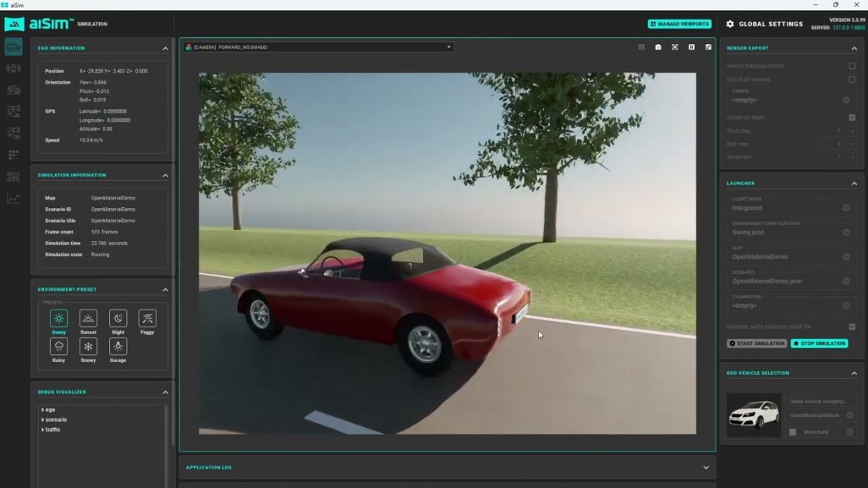Viewport: 868px width, 488px height.
Task: Select the Sunset environment preset
Action: tap(88, 318)
